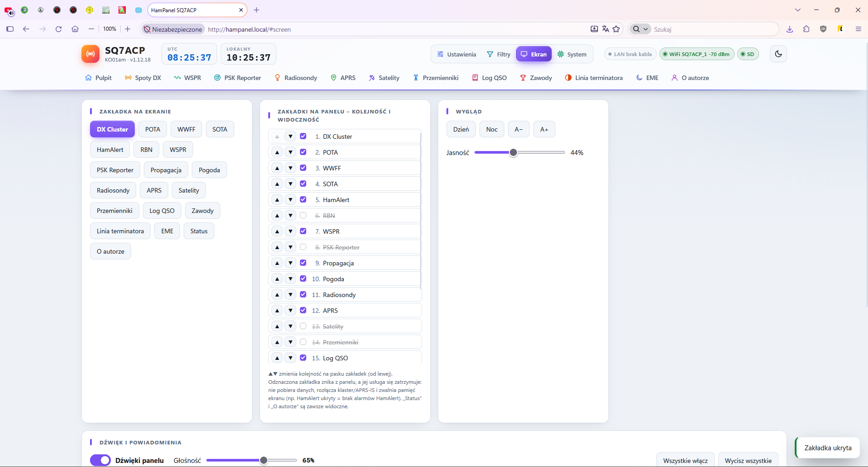
Task: Enable the PSK Reporter list checkbox
Action: (303, 247)
